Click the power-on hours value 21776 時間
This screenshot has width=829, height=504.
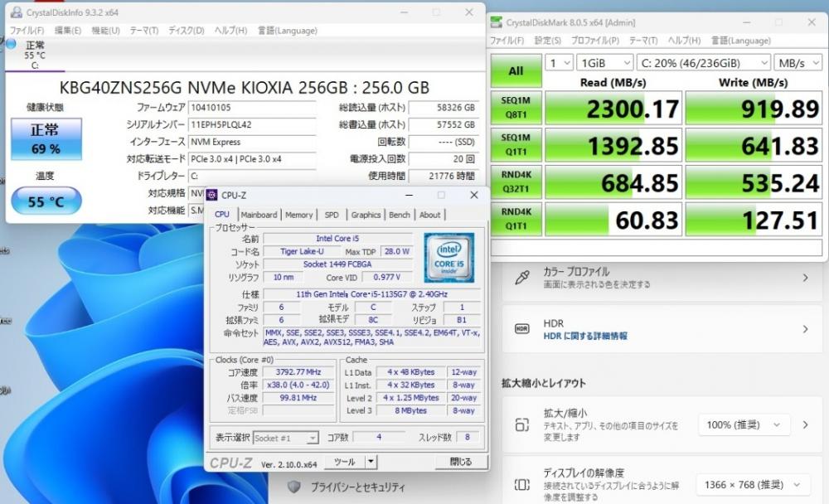(444, 176)
